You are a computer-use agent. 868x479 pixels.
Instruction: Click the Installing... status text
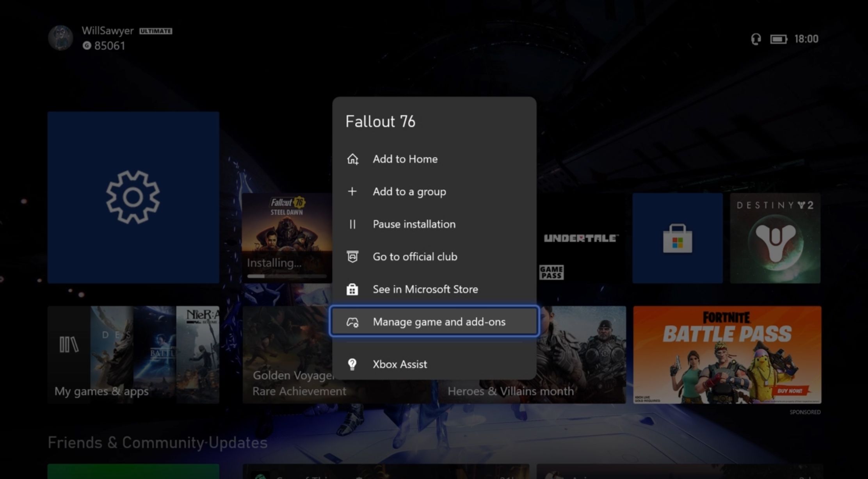[274, 263]
